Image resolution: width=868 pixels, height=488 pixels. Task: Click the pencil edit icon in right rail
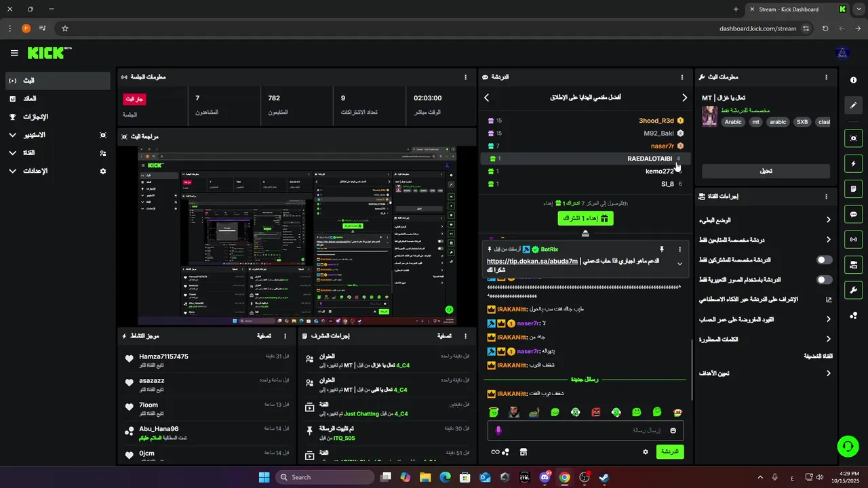tap(853, 105)
